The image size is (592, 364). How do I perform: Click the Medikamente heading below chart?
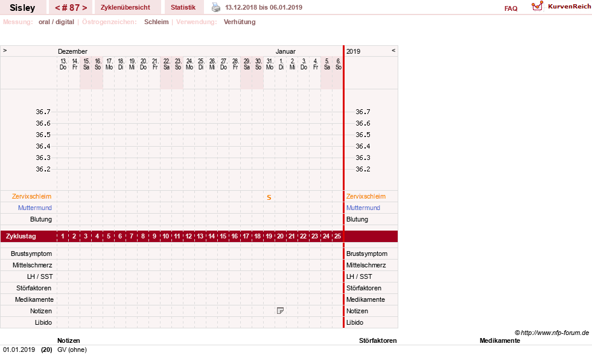500,340
